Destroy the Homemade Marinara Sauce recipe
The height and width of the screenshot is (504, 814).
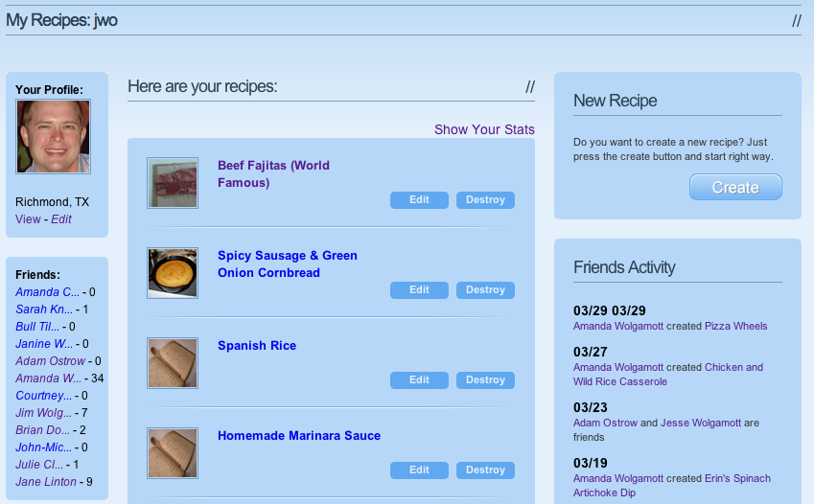(x=485, y=470)
